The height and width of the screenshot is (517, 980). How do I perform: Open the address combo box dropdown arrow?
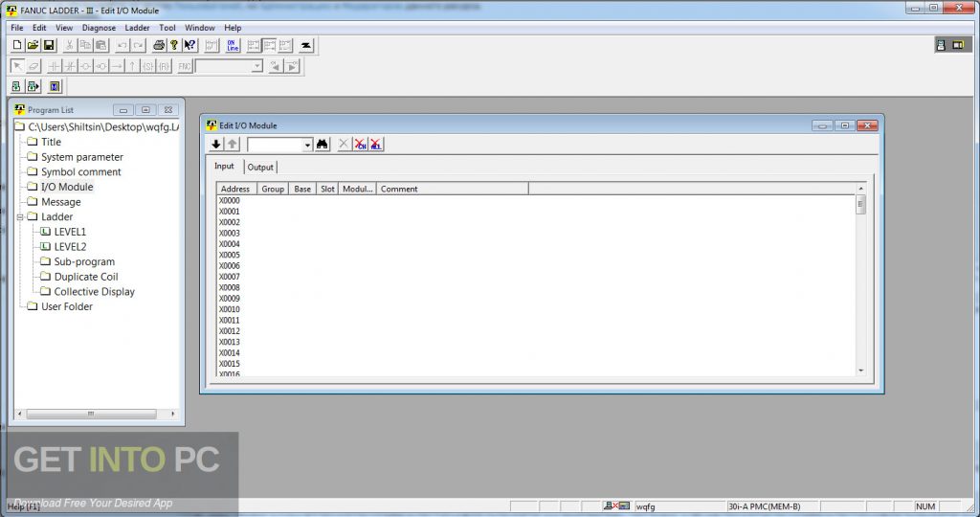pyautogui.click(x=307, y=145)
